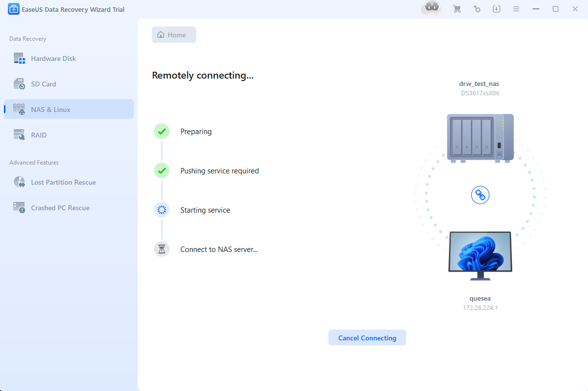This screenshot has height=391, width=588.
Task: Click the 'drw_test_nas' device name
Action: (479, 84)
